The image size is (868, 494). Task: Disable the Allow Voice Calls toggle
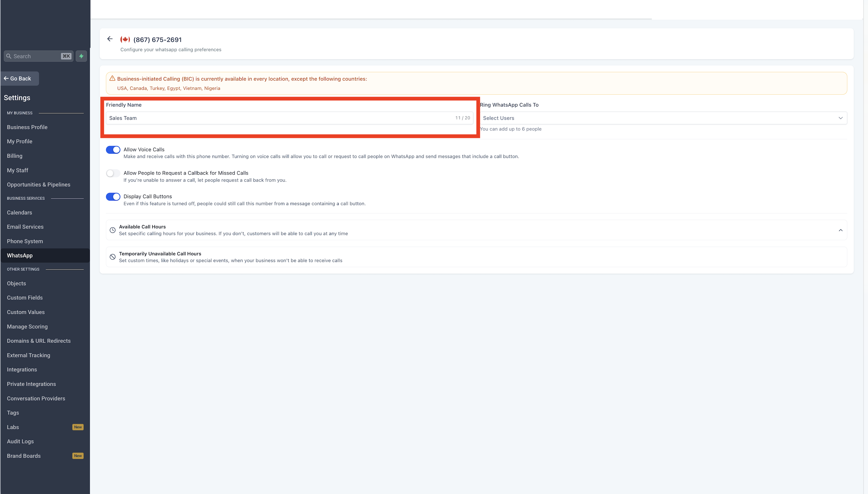pyautogui.click(x=113, y=150)
